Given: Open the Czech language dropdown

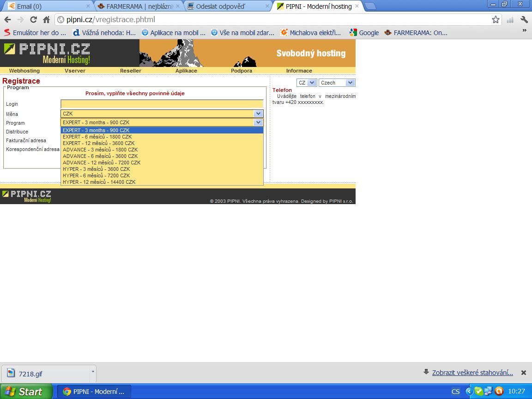Looking at the screenshot, I should [x=337, y=83].
